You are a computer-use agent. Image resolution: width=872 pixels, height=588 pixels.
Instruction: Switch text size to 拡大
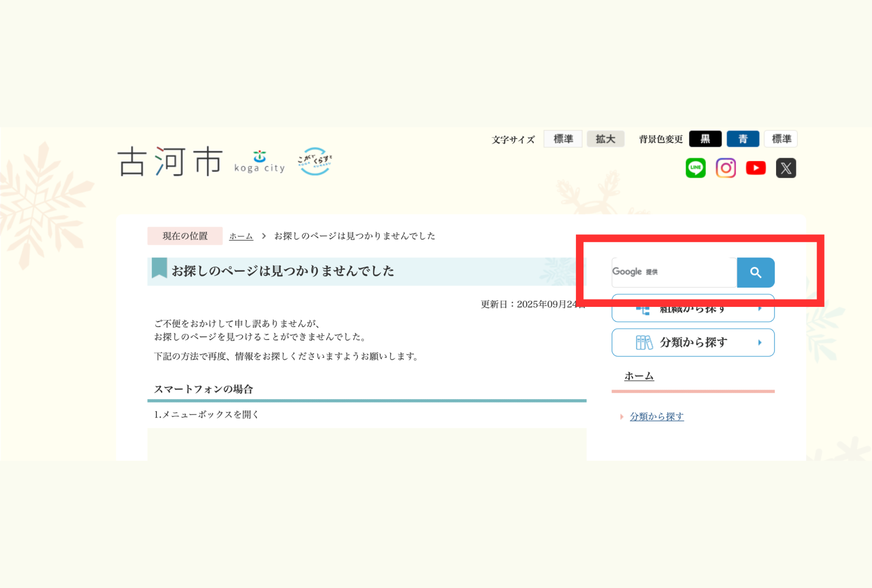click(x=606, y=139)
